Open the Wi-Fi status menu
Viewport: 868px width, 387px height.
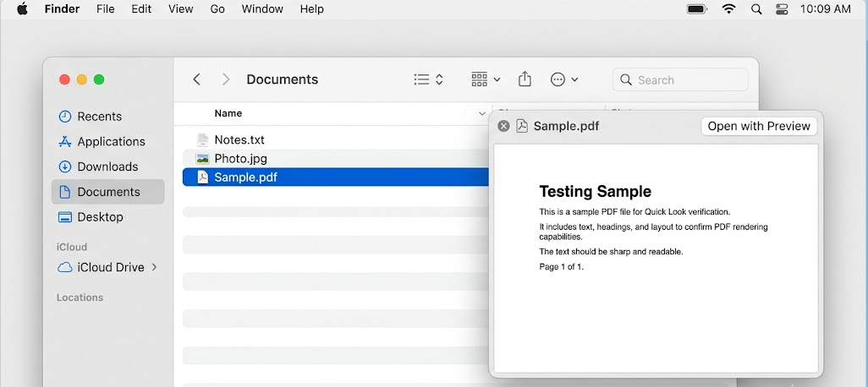[729, 8]
